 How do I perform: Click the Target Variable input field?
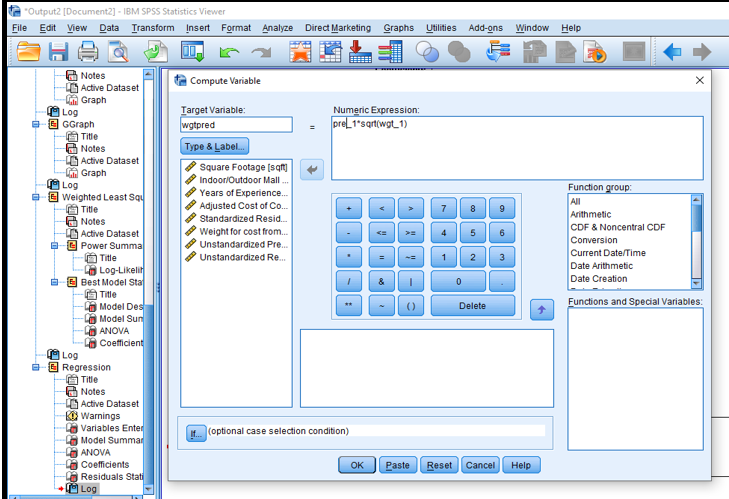click(x=236, y=125)
